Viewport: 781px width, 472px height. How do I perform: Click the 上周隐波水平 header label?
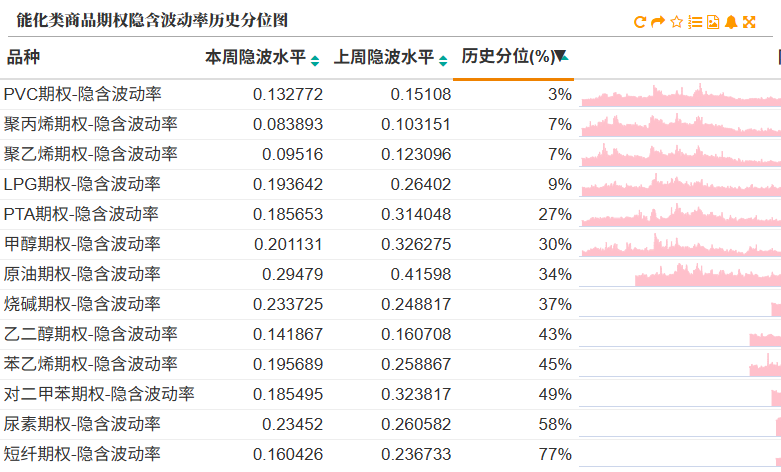pyautogui.click(x=384, y=57)
